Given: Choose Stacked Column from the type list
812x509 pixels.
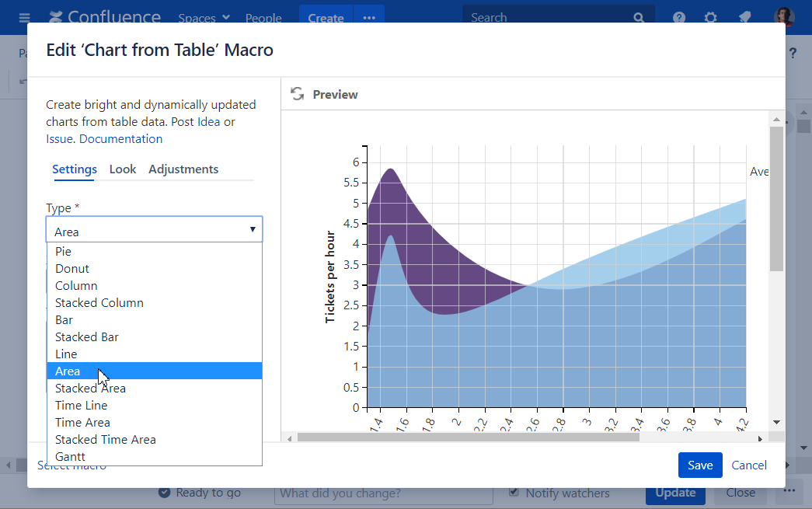Looking at the screenshot, I should [99, 303].
